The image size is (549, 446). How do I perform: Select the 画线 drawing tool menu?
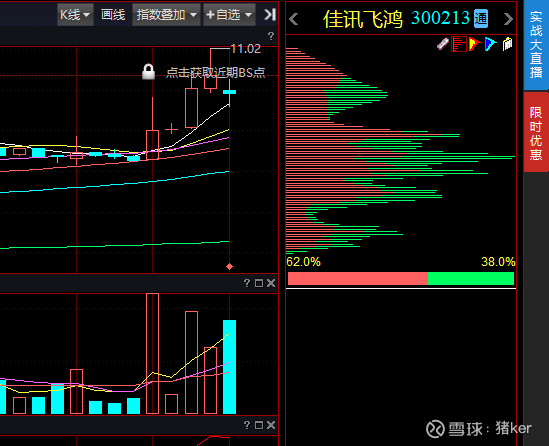pos(113,15)
